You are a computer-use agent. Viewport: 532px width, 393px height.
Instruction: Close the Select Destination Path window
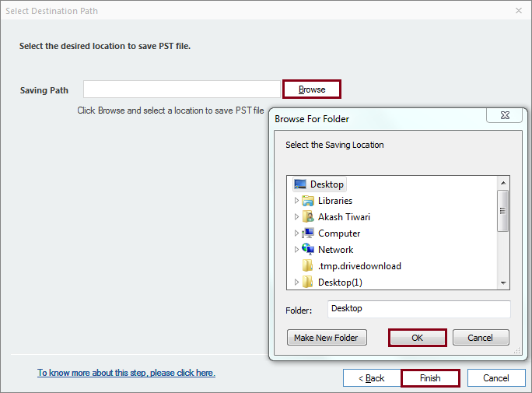tap(519, 11)
